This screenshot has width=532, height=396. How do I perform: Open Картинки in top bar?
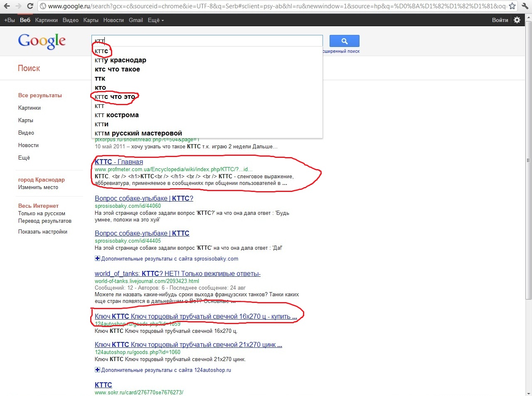47,20
